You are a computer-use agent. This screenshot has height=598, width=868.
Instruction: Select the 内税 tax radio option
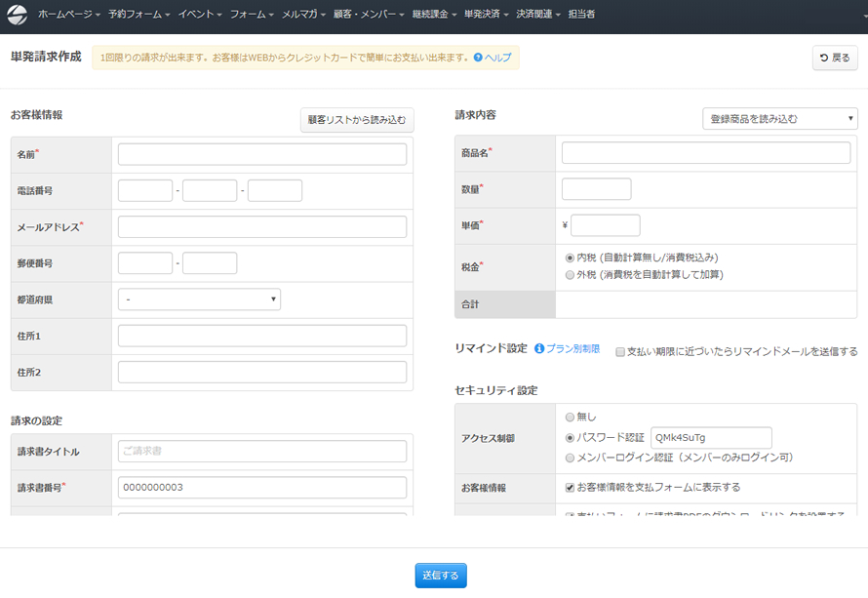571,258
